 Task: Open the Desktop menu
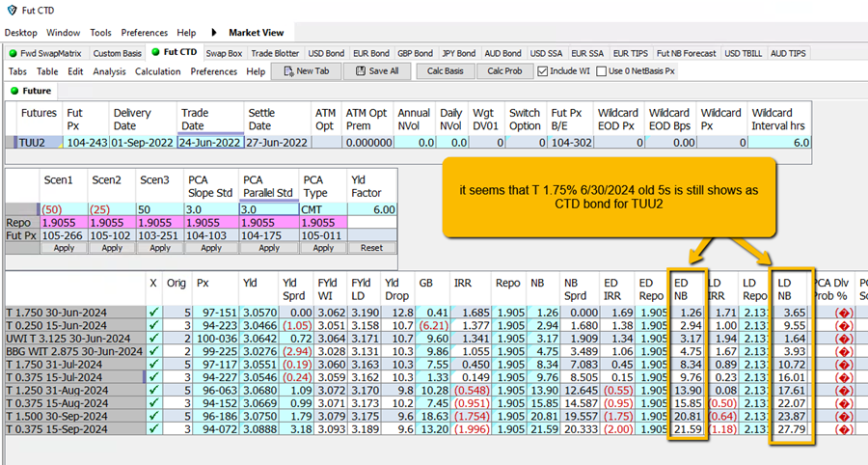[20, 33]
